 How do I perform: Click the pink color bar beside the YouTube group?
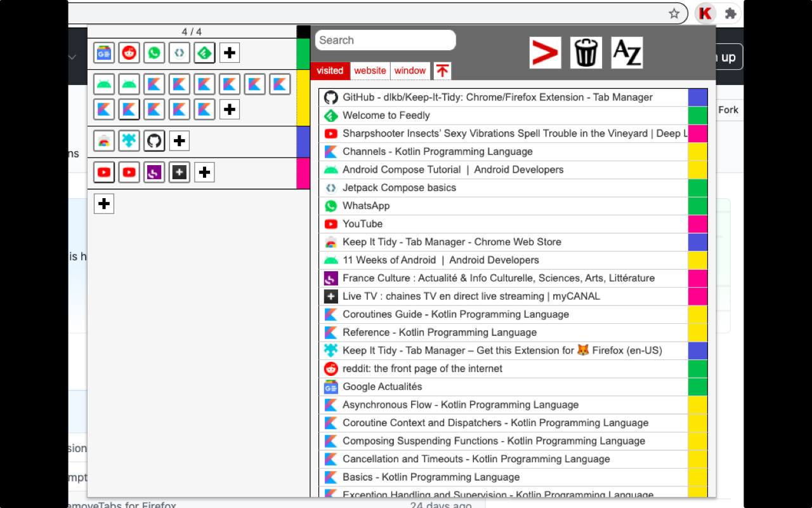coord(303,173)
